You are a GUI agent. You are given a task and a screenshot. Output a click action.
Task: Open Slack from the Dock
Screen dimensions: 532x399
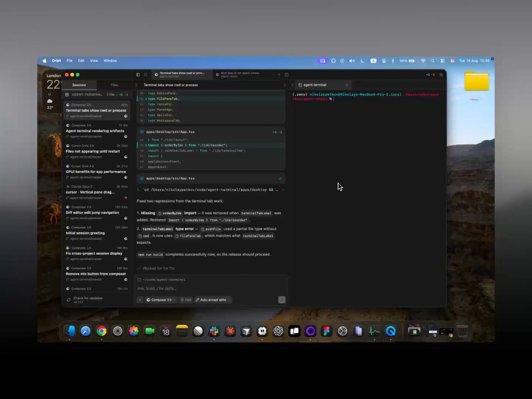(214, 331)
